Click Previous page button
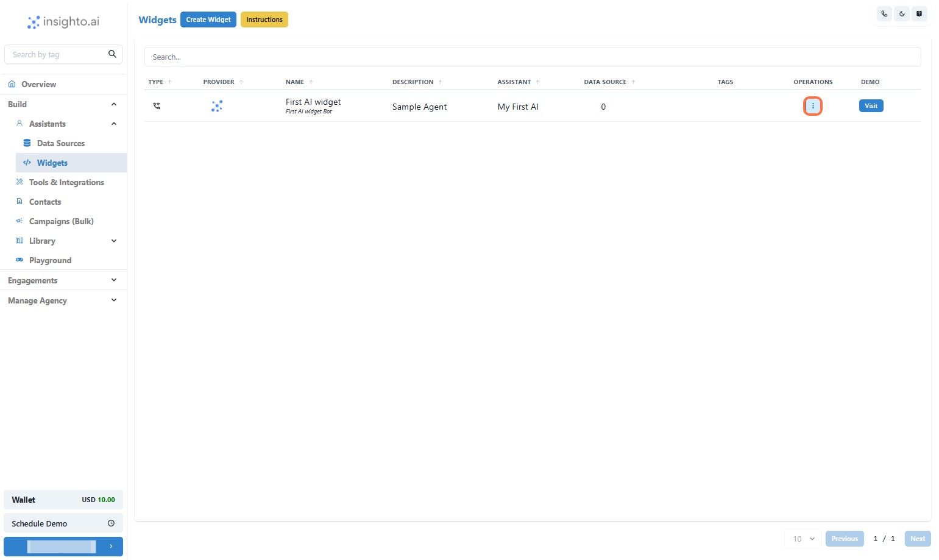Image resolution: width=939 pixels, height=560 pixels. pyautogui.click(x=845, y=539)
